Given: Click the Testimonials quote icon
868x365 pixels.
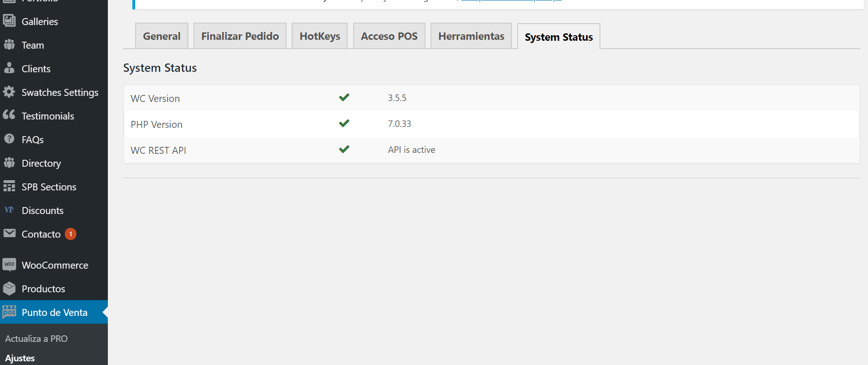Looking at the screenshot, I should coord(9,115).
